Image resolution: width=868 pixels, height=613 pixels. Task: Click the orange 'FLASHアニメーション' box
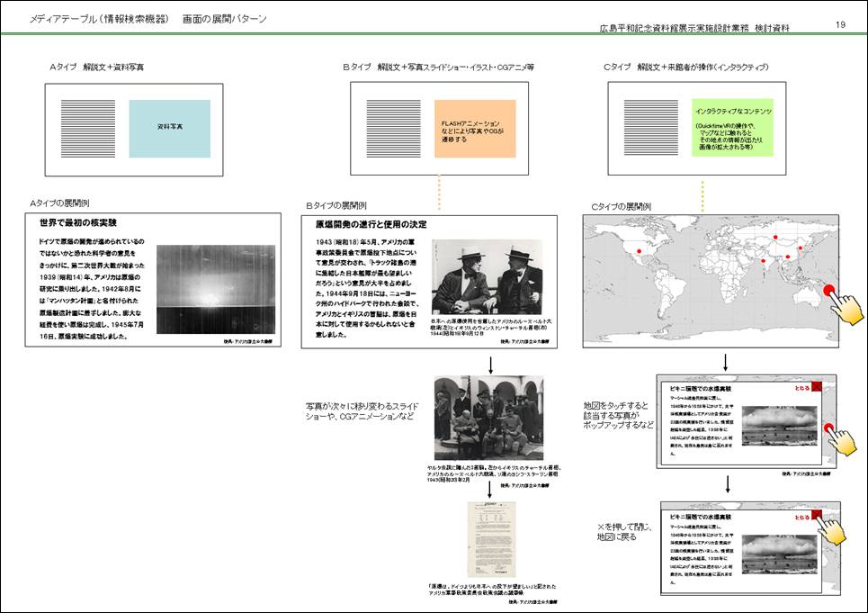click(x=475, y=129)
